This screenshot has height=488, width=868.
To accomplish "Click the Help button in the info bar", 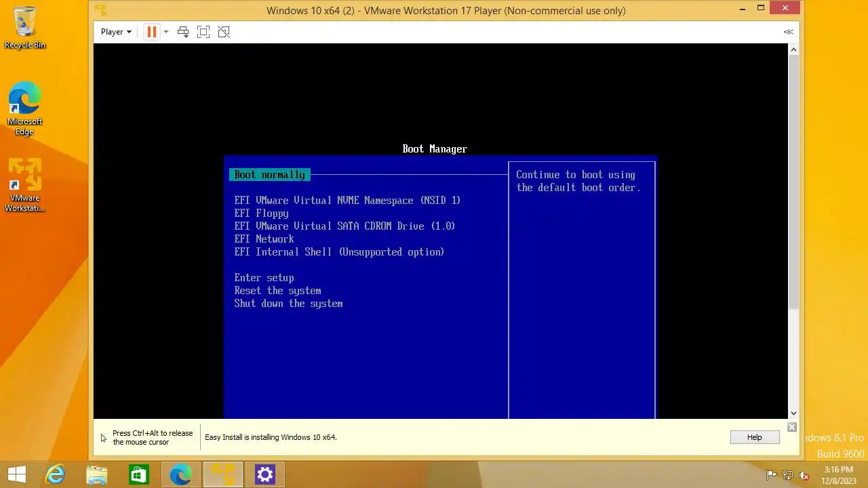I will (x=755, y=437).
